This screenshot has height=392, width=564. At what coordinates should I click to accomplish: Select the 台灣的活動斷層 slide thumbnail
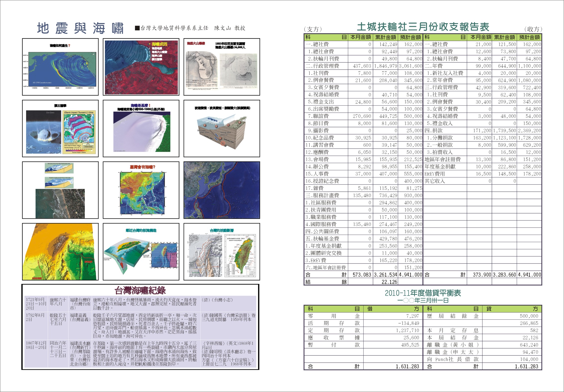[x=222, y=252]
